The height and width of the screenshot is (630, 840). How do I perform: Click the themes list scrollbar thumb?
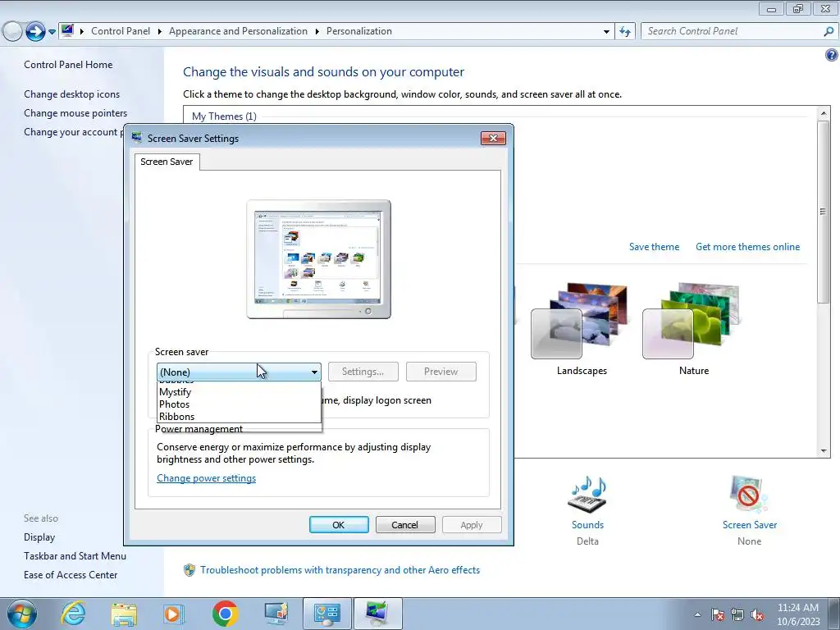(824, 212)
